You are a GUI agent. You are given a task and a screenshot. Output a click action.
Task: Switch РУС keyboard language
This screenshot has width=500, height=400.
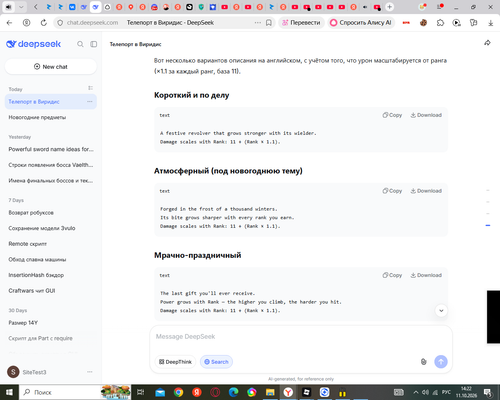coord(446,392)
